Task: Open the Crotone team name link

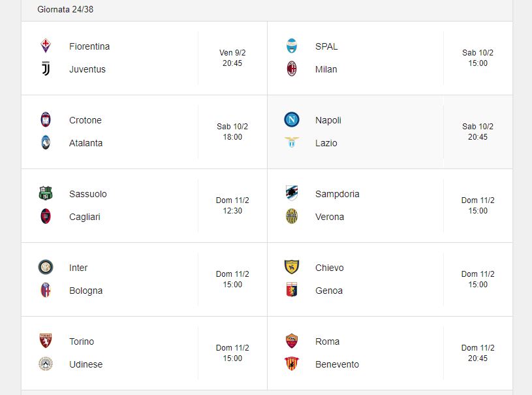Action: click(85, 120)
